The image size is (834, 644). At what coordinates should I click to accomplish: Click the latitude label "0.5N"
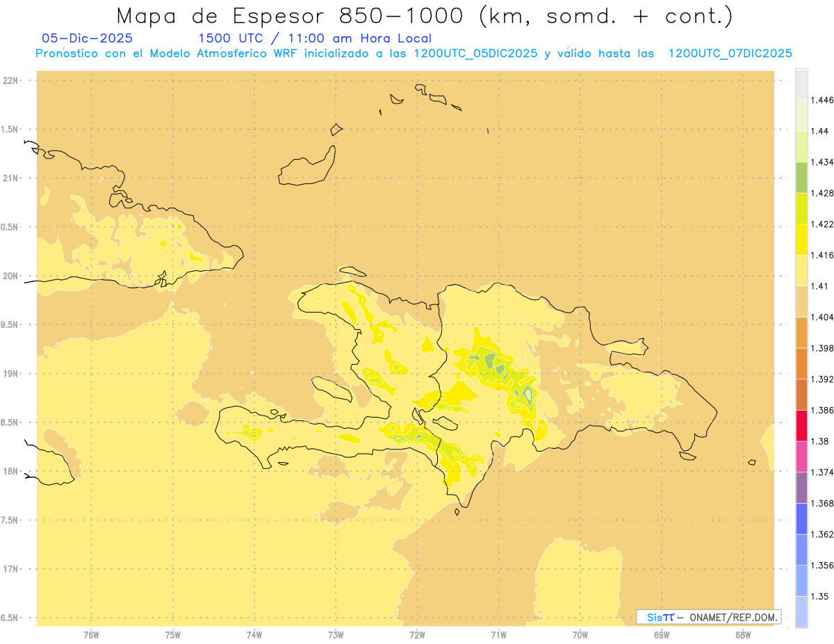10,227
